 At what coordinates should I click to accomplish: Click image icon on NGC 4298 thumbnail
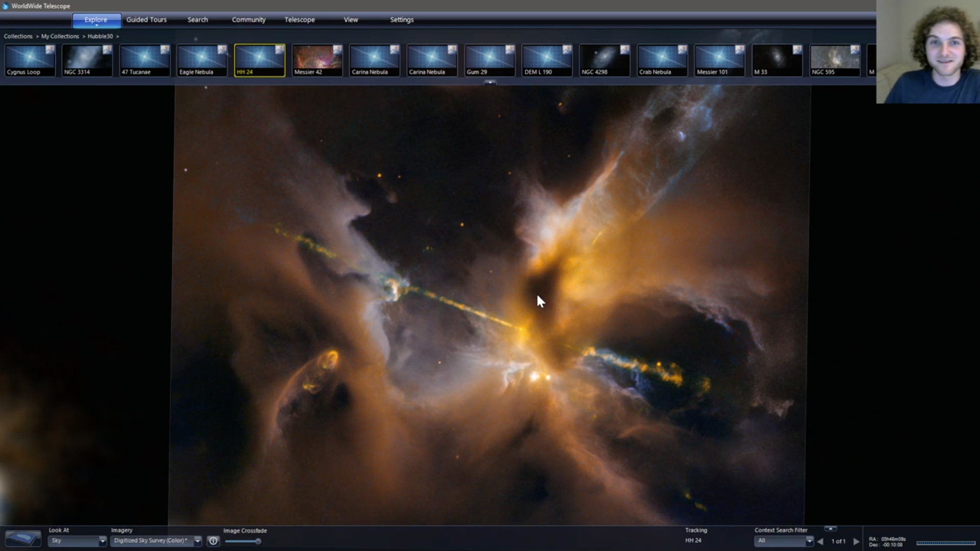625,49
